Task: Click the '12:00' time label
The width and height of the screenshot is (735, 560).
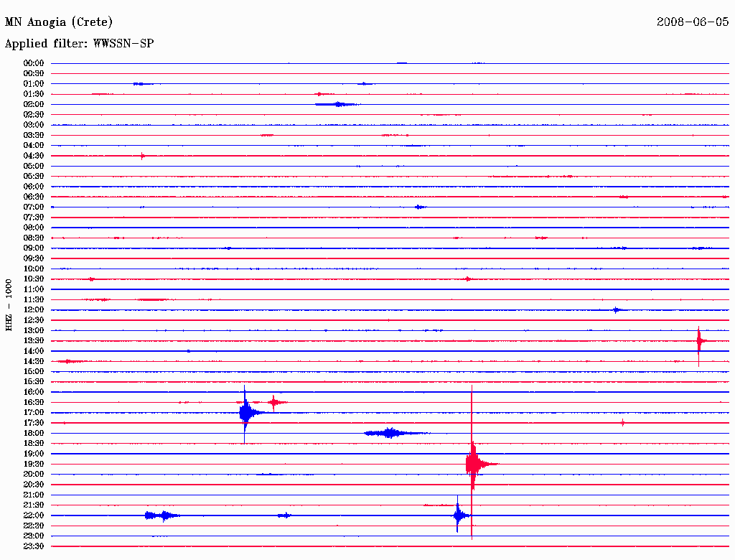Action: pyautogui.click(x=34, y=309)
